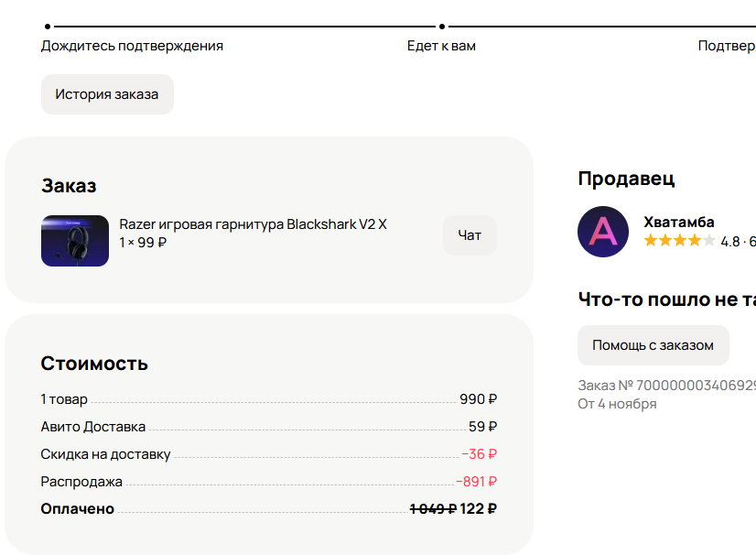
Task: Click the 4.8 seller rating value
Action: [x=730, y=242]
